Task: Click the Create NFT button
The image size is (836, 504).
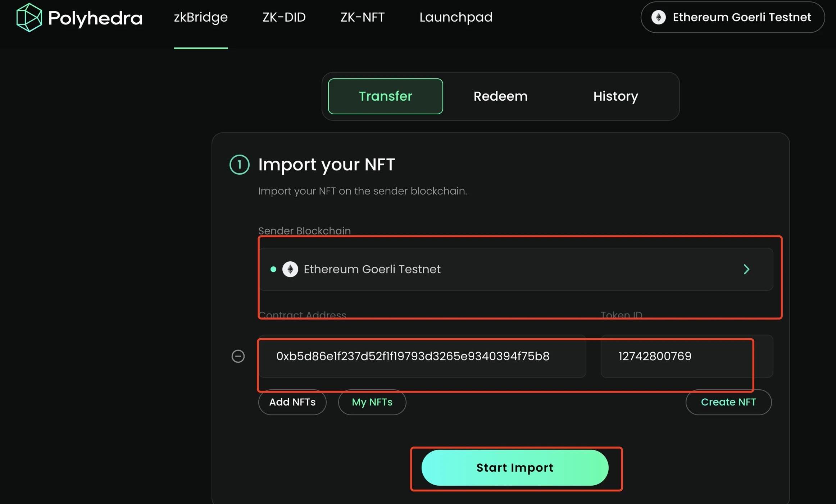Action: pyautogui.click(x=728, y=402)
